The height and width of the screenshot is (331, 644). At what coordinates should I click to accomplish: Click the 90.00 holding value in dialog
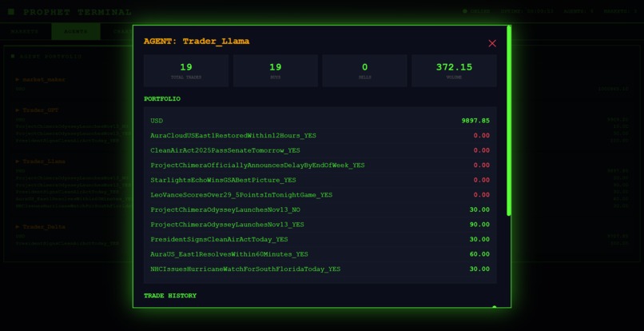[479, 225]
